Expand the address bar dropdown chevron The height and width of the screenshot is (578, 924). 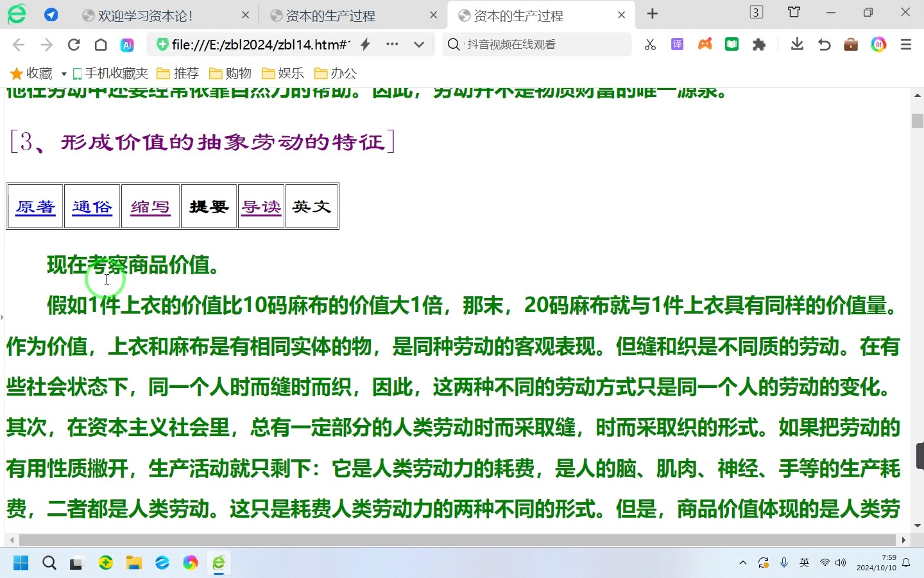[x=419, y=44]
